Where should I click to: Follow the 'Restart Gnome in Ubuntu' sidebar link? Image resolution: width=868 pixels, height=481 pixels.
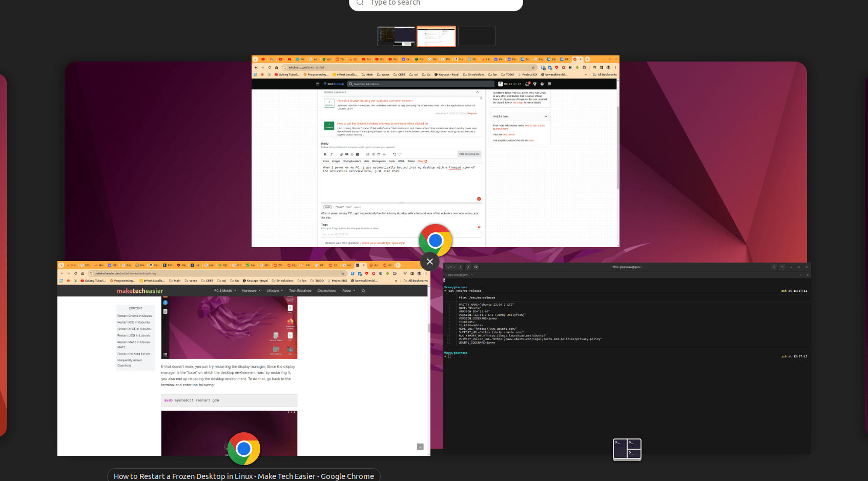tap(134, 316)
